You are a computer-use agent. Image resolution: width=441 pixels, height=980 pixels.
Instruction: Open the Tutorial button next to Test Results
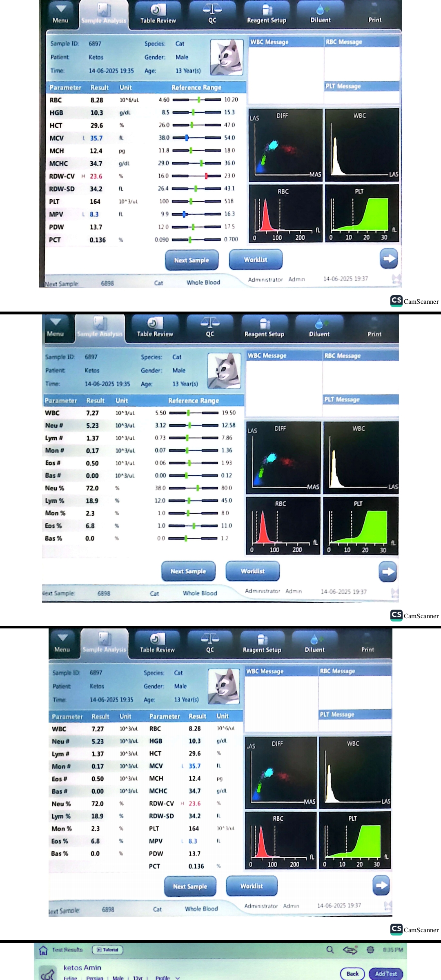(x=108, y=950)
